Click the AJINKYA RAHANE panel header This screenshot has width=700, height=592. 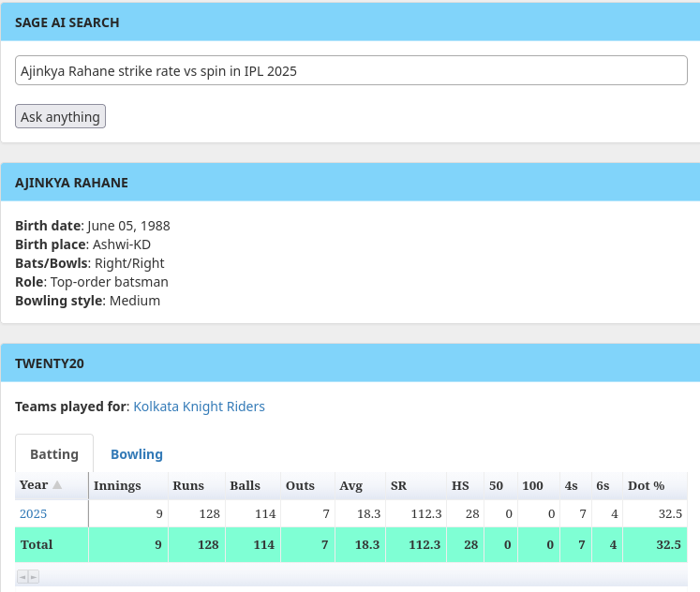(x=350, y=183)
